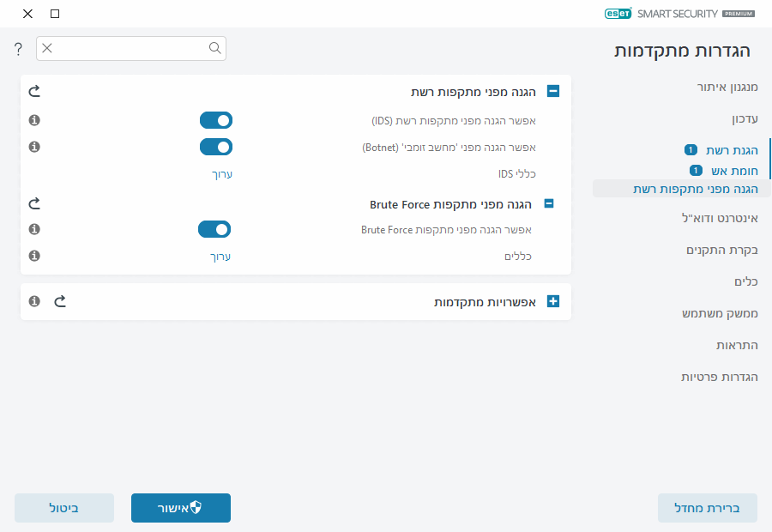Click the info icon for the Brute Force enable row
Screen dimensions: 772x532
point(34,229)
